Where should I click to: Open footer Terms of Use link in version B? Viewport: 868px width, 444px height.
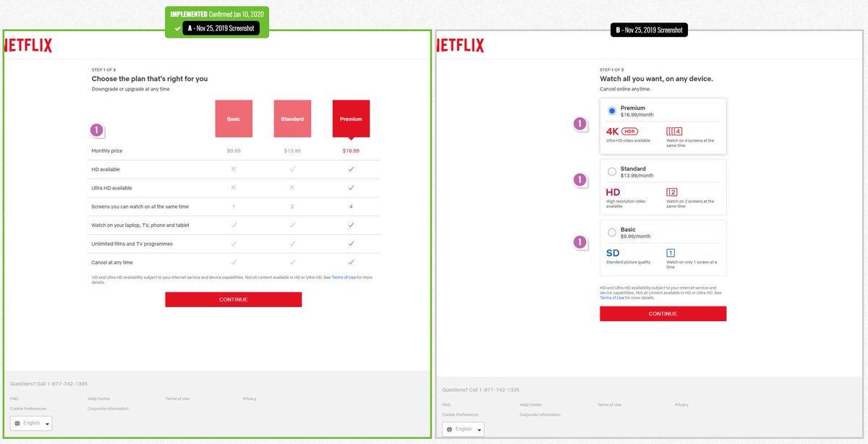(610, 404)
